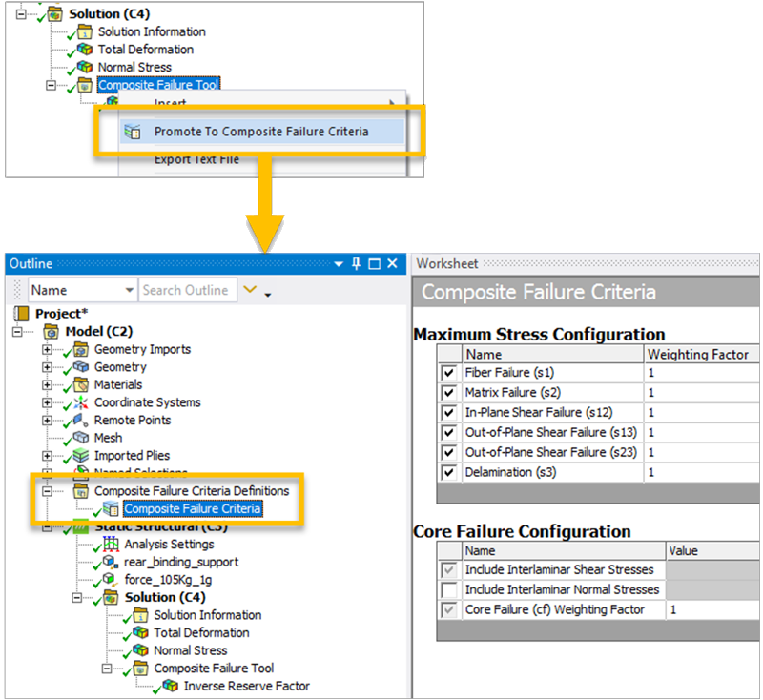Click the Remote Points tree icon
This screenshot has width=763, height=700.
pos(82,421)
